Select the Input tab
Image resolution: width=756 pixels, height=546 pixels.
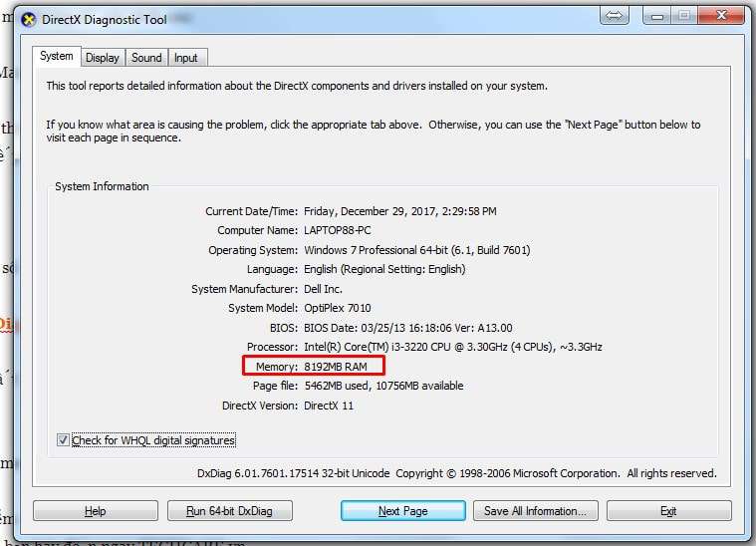185,58
